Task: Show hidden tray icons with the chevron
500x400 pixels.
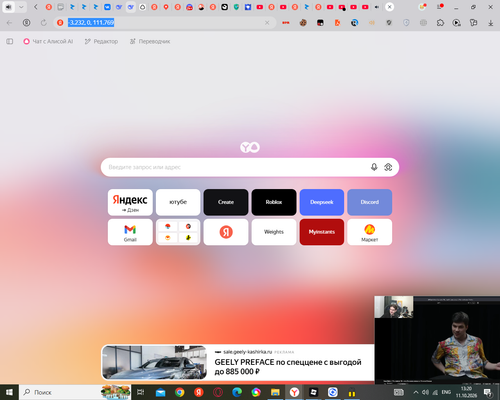Action: (x=416, y=392)
